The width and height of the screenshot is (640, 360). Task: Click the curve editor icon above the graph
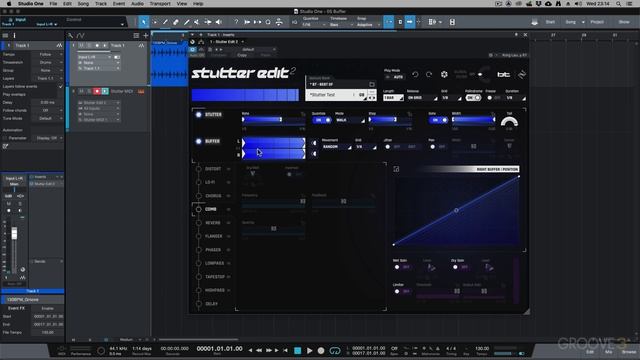coord(396,169)
